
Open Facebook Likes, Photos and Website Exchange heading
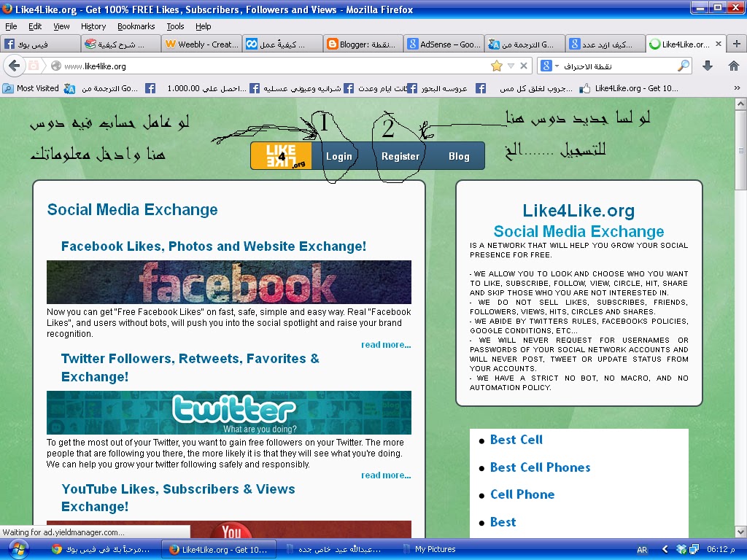(214, 246)
